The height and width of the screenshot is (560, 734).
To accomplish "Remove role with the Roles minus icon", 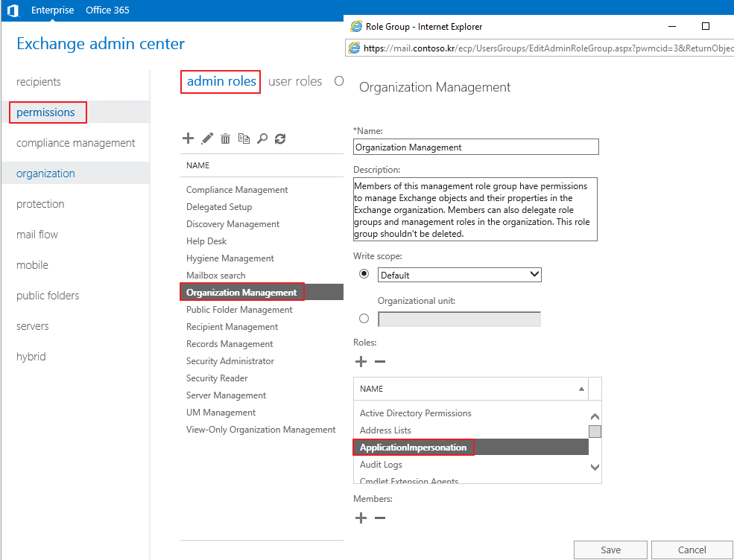I will point(380,362).
